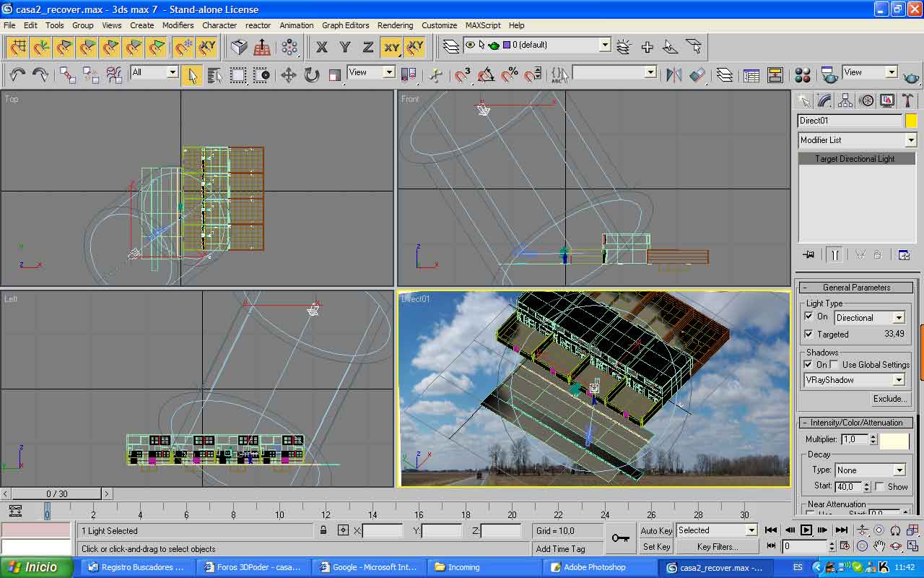Open the Material Editor spheres icon
The height and width of the screenshot is (578, 924).
[803, 74]
